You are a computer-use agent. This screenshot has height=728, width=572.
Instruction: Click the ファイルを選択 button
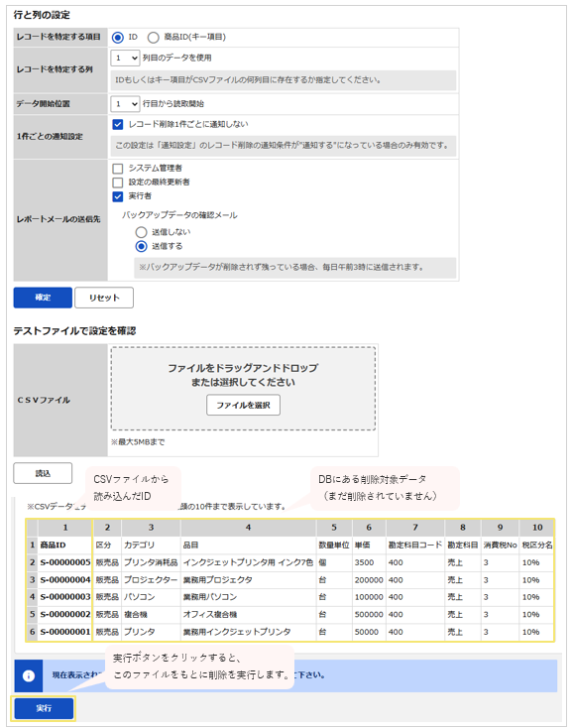pos(243,405)
